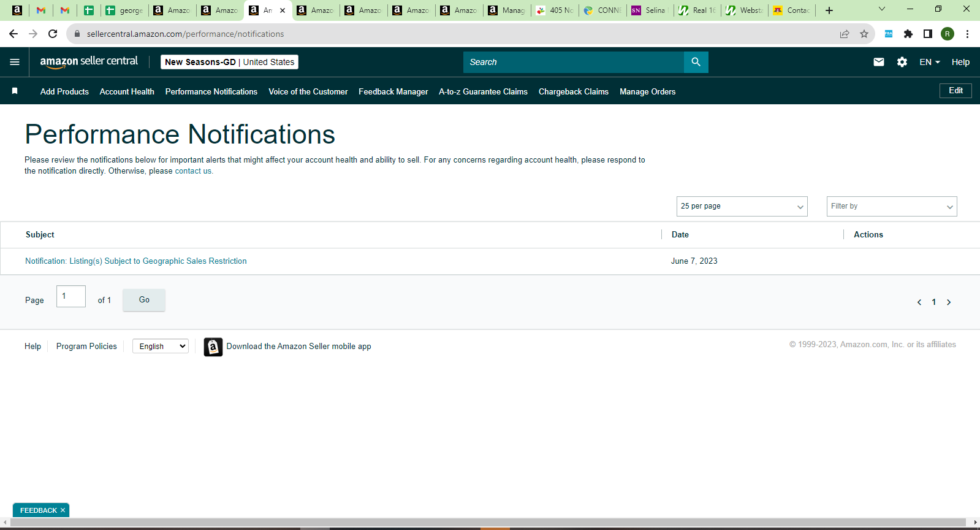Viewport: 980px width, 530px height.
Task: Click the contact us link
Action: click(x=193, y=171)
